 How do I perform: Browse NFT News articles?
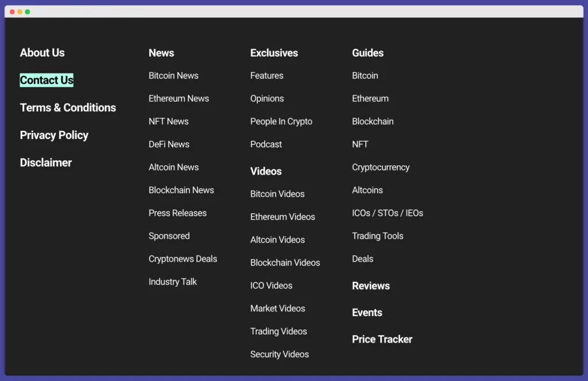(x=168, y=121)
